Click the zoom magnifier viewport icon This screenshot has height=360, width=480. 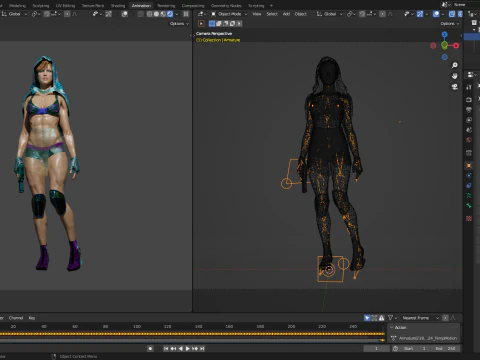[x=455, y=65]
